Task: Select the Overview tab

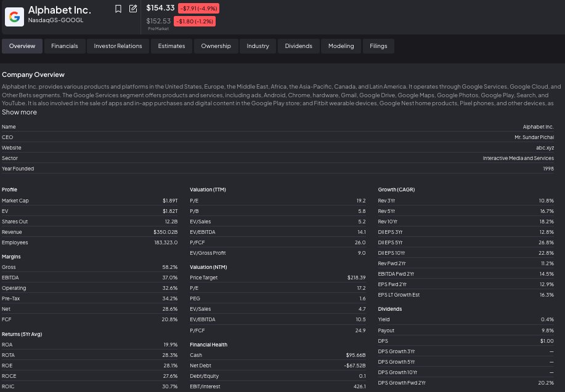Action: coord(22,46)
